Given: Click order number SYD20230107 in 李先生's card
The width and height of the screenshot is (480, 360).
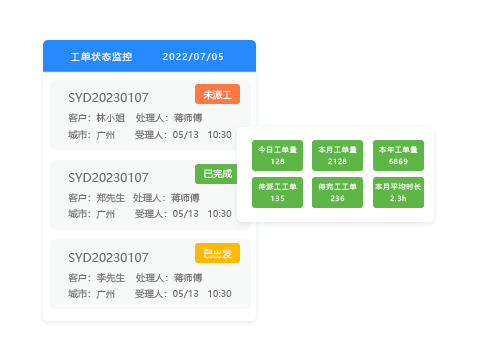Looking at the screenshot, I should tap(108, 258).
